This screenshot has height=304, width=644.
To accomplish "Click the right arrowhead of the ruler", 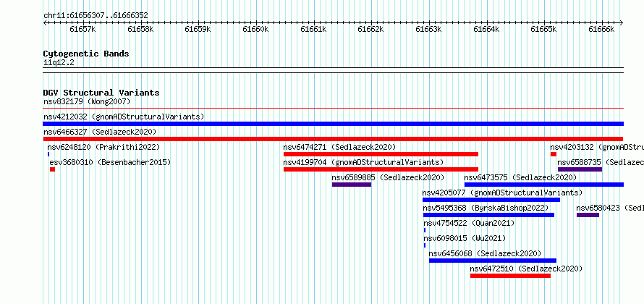I will pyautogui.click(x=622, y=23).
